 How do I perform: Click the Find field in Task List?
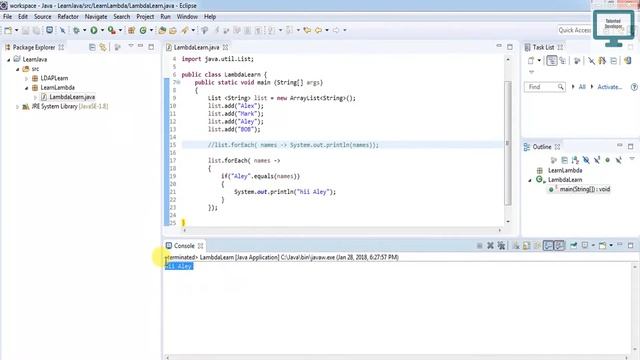point(544,87)
